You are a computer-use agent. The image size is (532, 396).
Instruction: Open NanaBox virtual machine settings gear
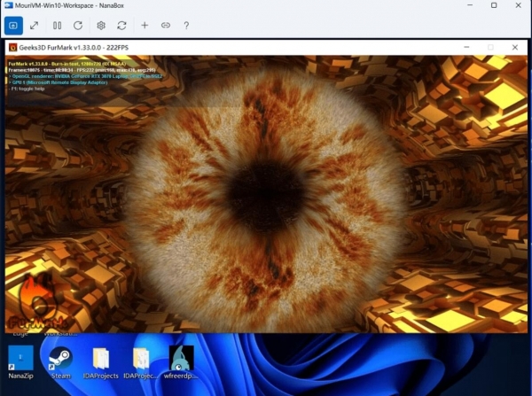click(101, 26)
